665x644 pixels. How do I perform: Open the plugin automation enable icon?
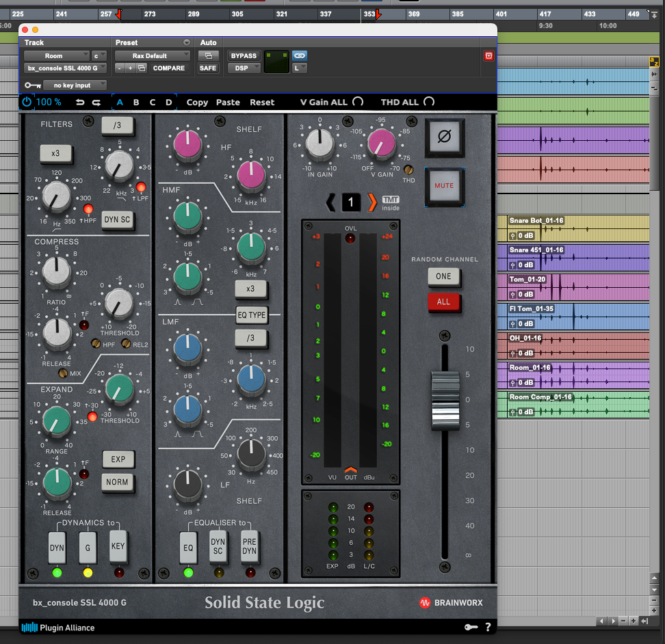[x=208, y=55]
